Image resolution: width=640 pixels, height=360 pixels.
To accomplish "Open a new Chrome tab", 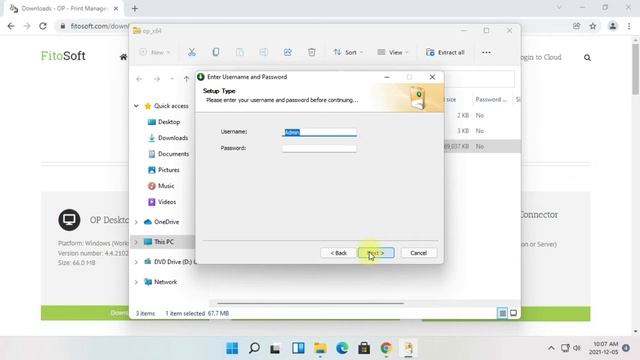I will point(135,8).
